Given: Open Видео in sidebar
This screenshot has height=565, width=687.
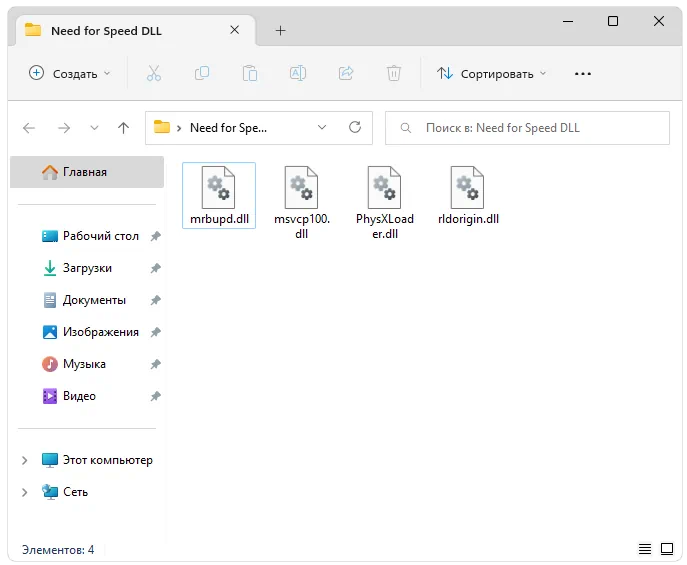Looking at the screenshot, I should point(69,396).
